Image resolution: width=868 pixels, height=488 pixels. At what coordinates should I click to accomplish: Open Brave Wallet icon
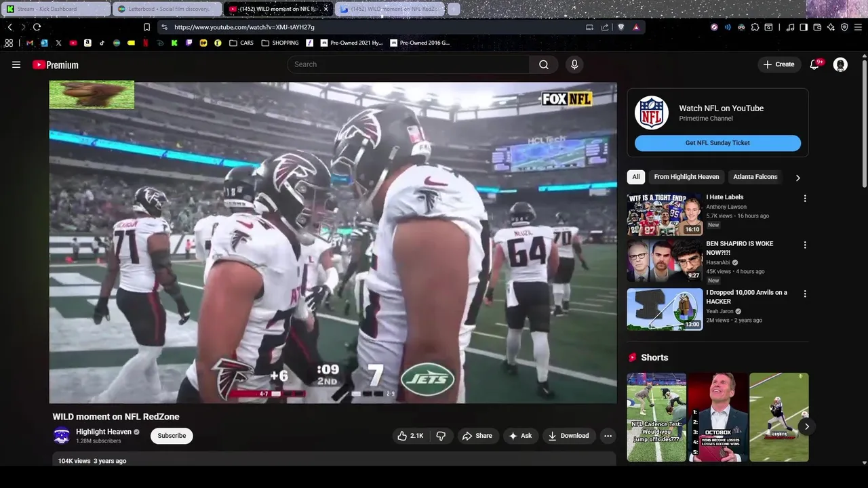point(817,27)
